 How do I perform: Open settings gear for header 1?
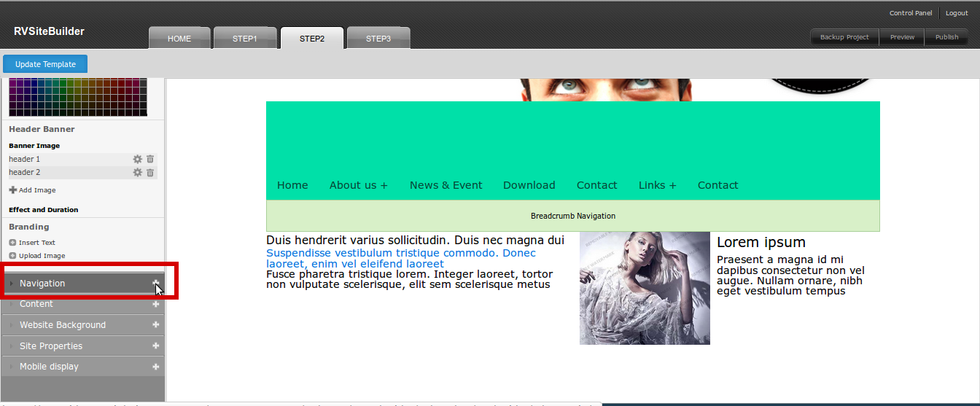pos(137,159)
